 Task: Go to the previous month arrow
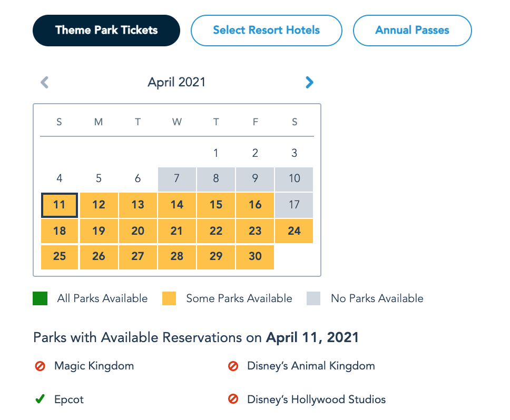[45, 83]
